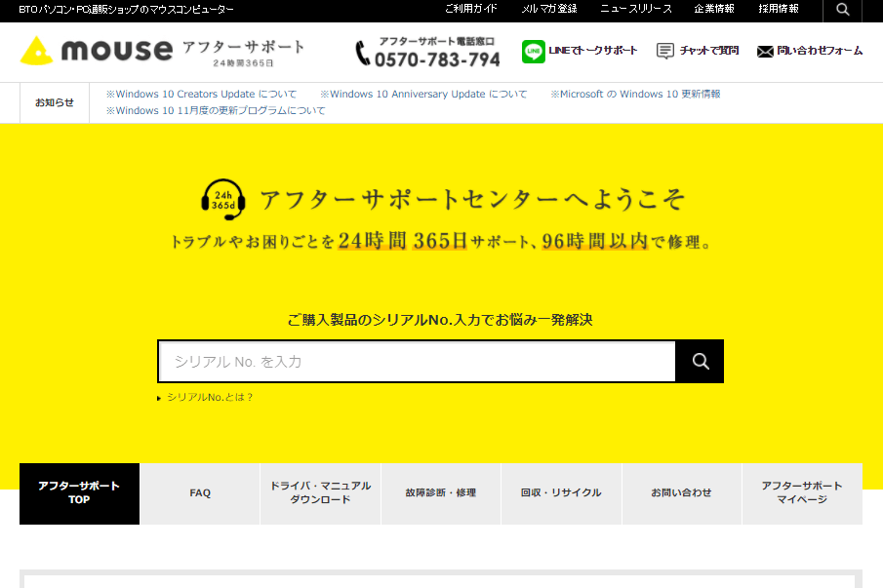Switch to the FAQ tab
This screenshot has width=883, height=588.
(x=199, y=493)
